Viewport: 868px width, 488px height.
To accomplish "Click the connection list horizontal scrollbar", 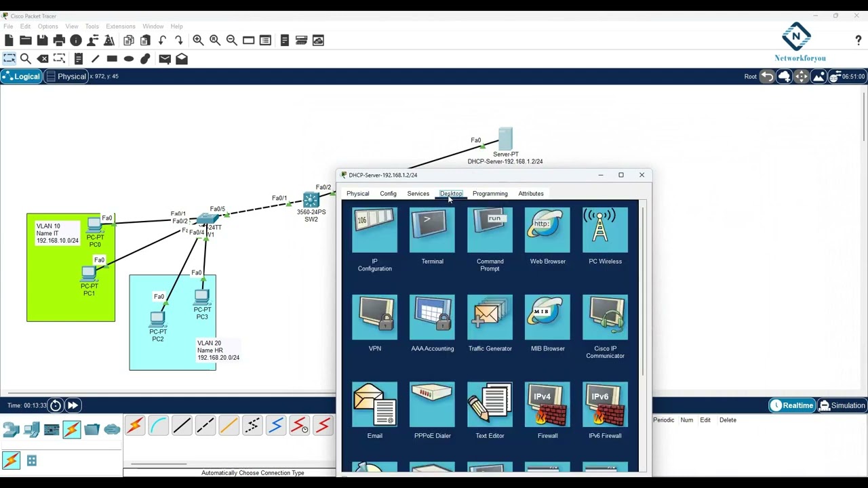I will (x=159, y=465).
